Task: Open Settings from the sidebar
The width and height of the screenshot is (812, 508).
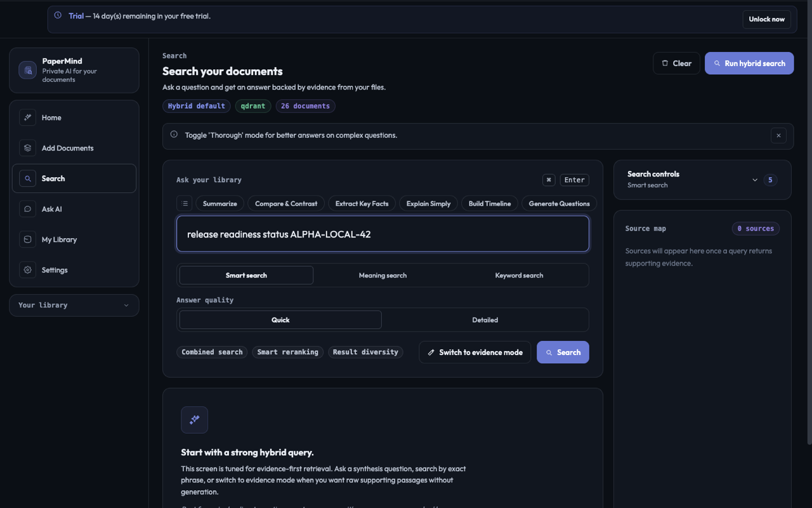Action: click(x=74, y=270)
